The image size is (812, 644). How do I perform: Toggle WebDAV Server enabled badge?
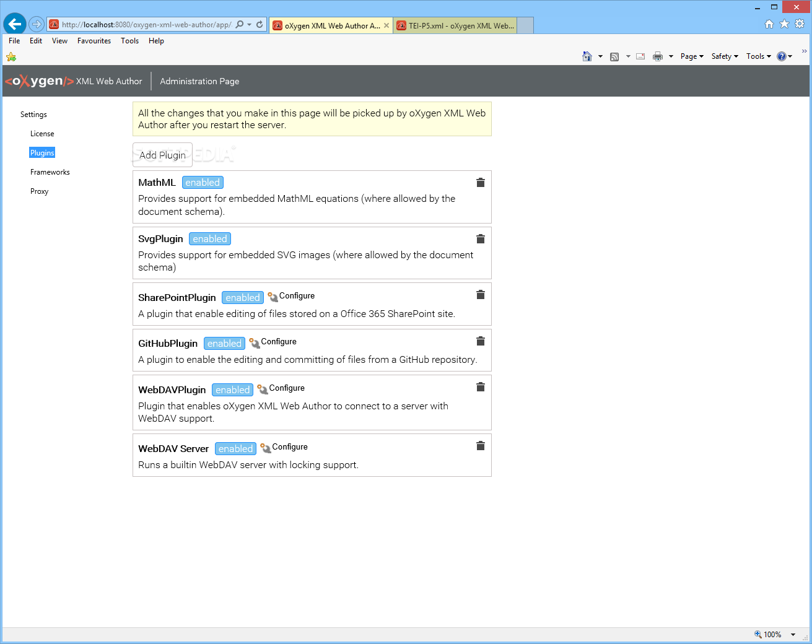[x=236, y=449]
